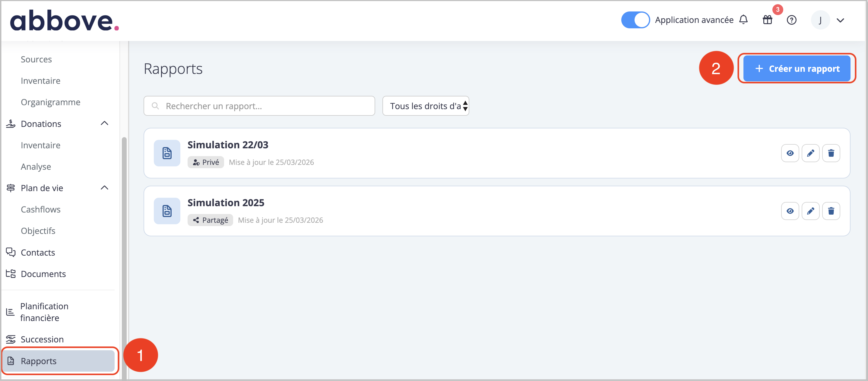Click the help question mark icon
868x381 pixels.
click(791, 20)
